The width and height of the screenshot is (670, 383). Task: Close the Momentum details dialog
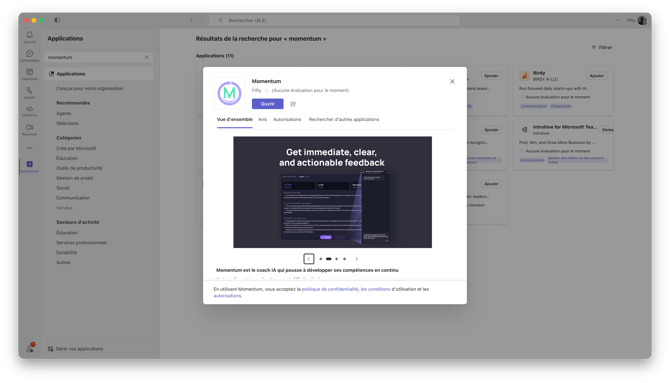tap(452, 81)
